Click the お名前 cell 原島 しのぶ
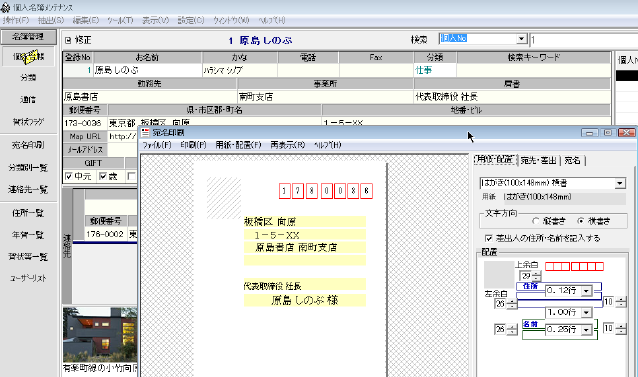Screen dimensions: 638x377 click(x=148, y=70)
